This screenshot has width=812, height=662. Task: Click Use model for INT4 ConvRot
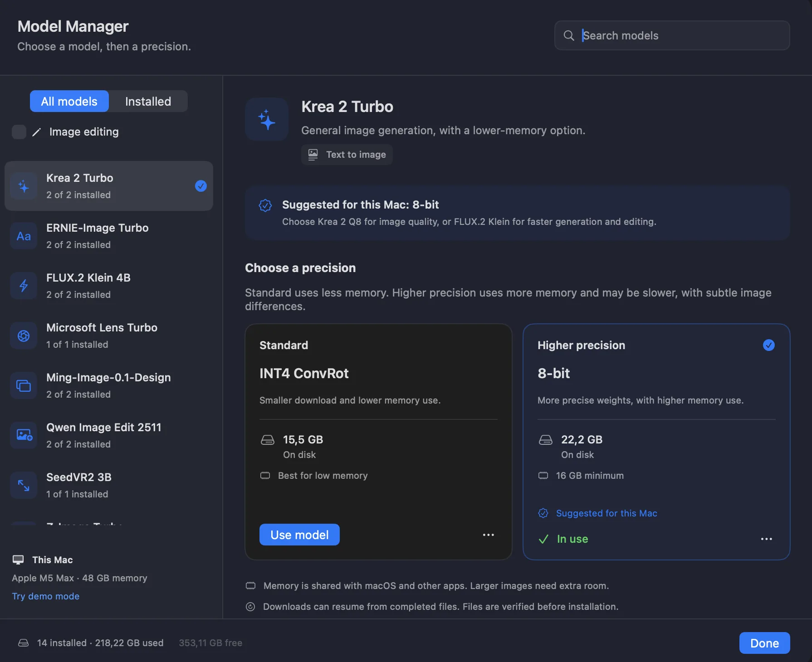[299, 535]
